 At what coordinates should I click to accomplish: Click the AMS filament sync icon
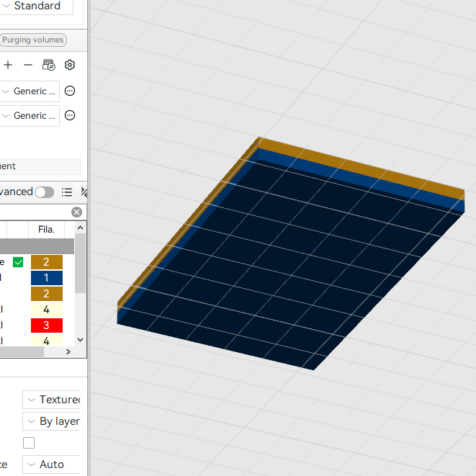(48, 65)
